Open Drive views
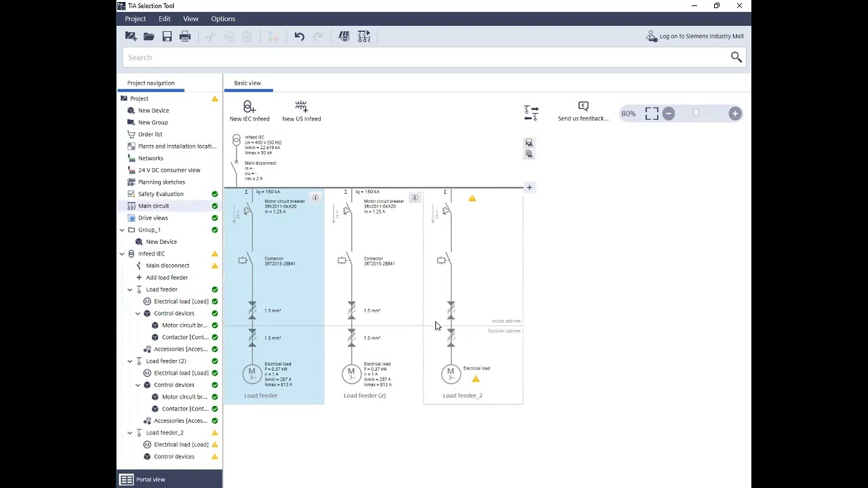This screenshot has width=868, height=488. pos(153,218)
